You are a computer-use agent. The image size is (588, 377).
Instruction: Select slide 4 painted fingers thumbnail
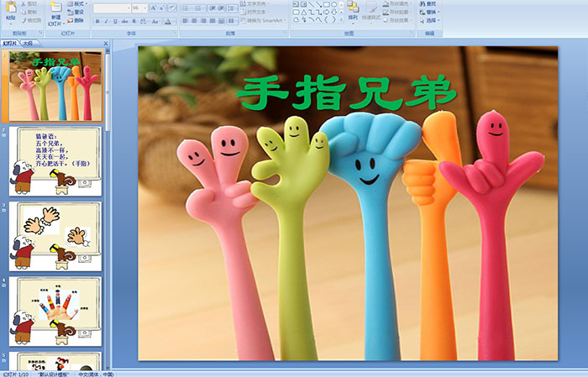point(55,312)
